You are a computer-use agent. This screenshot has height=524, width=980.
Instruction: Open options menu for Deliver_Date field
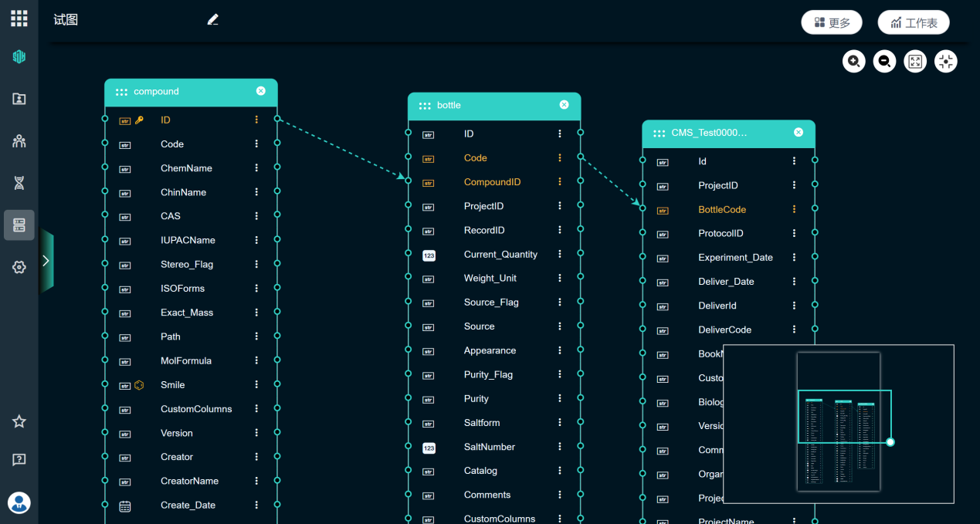tap(794, 282)
